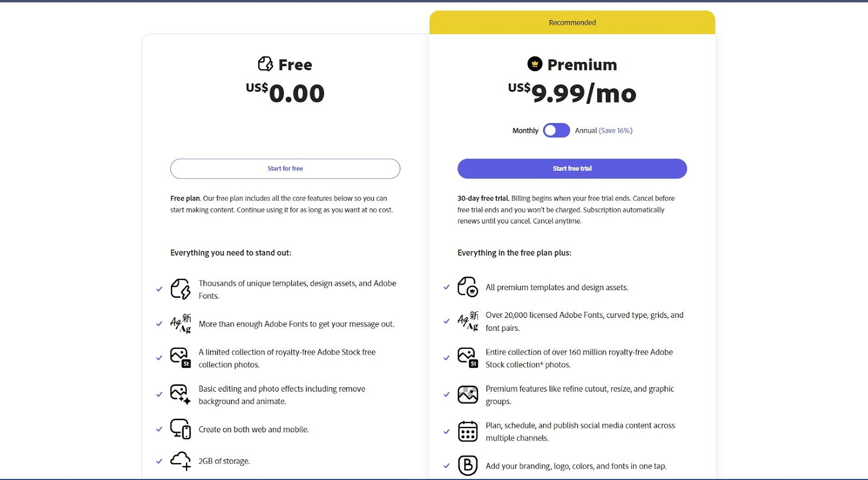Image resolution: width=868 pixels, height=480 pixels.
Task: Click the free plan Adobe Fonts icon
Action: [181, 323]
